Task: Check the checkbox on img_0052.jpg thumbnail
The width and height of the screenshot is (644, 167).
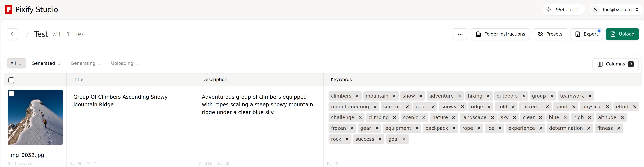Action: (x=12, y=94)
